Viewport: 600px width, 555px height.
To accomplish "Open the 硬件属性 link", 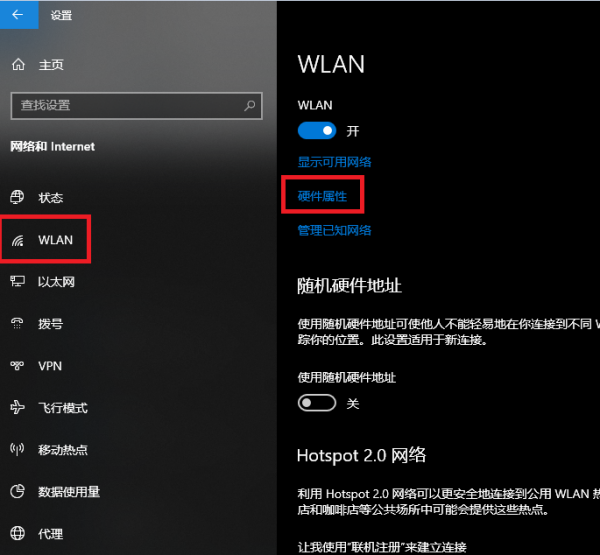I will click(x=322, y=196).
